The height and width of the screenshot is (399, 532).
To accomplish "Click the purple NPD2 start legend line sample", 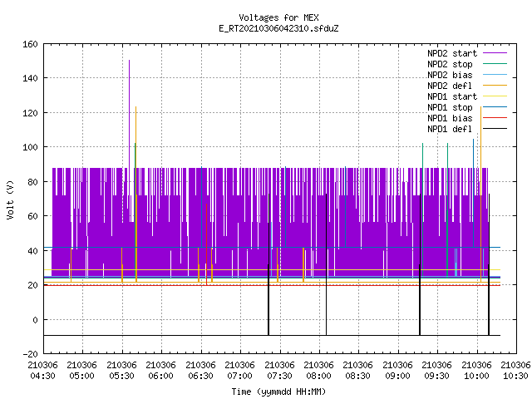I will click(495, 53).
